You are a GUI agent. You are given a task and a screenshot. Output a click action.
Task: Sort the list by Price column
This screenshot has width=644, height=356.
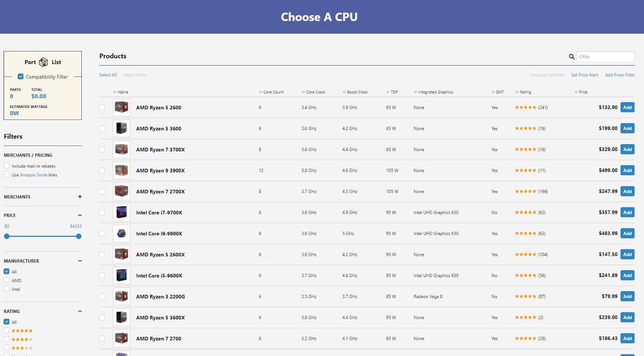(582, 92)
